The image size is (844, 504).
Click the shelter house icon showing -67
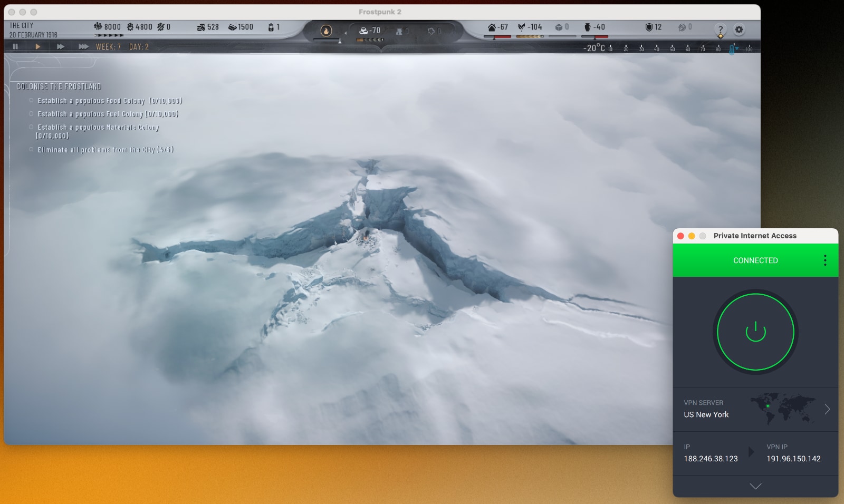click(492, 27)
